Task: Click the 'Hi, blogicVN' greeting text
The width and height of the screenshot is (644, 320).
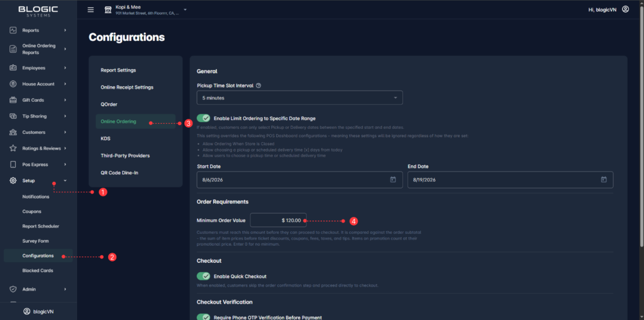Action: (x=602, y=9)
